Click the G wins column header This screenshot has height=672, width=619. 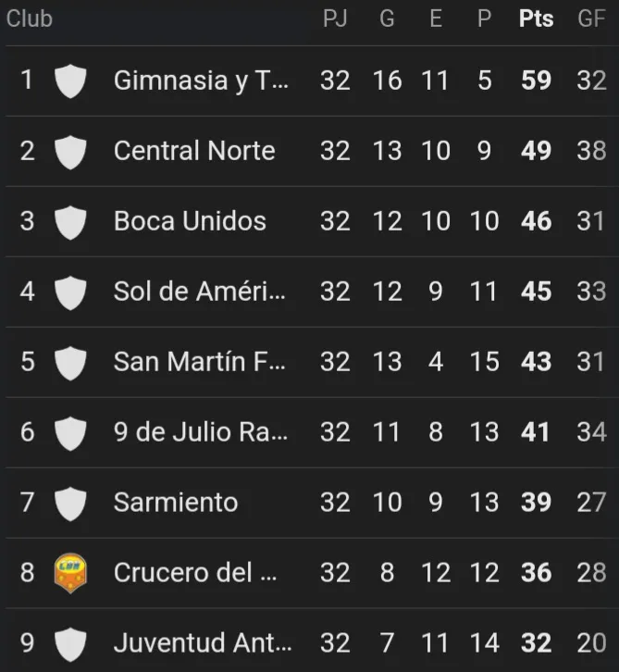tap(387, 19)
